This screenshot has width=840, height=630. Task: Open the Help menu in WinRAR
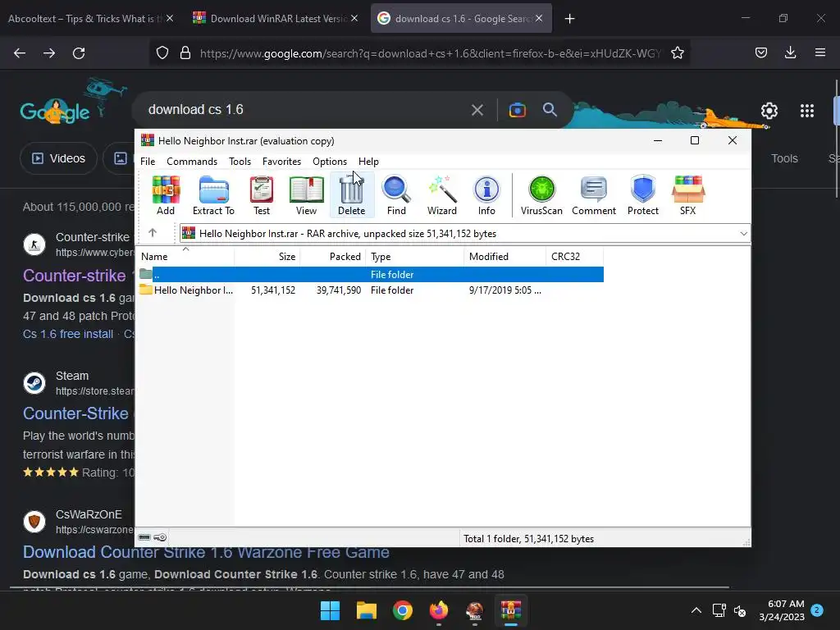[368, 162]
